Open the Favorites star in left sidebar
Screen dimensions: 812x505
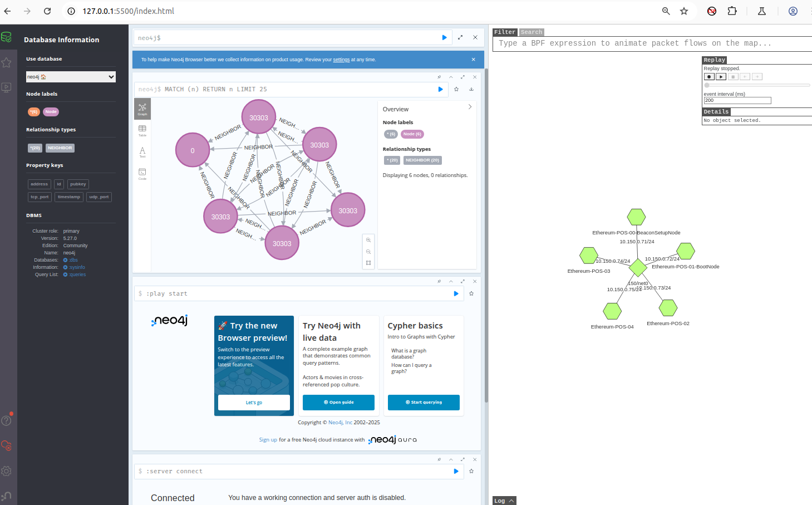point(7,62)
